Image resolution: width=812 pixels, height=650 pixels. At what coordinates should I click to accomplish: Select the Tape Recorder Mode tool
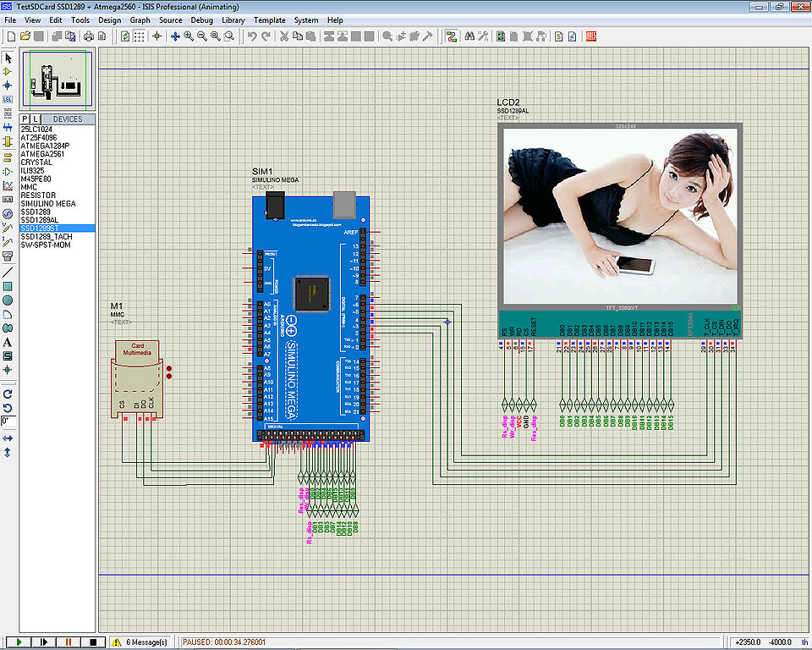click(x=8, y=199)
